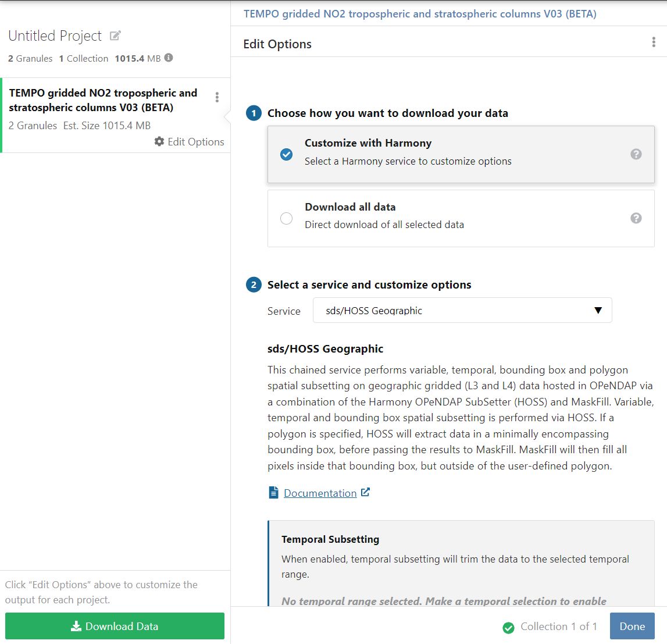Viewport: 667px width, 644px height.
Task: Click the Service dropdown arrow
Action: point(598,311)
